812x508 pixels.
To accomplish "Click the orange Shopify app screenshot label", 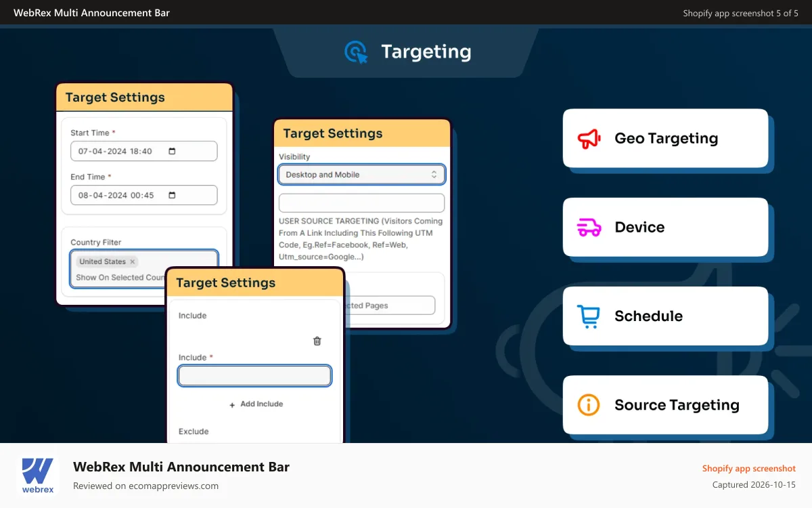I will coord(749,469).
